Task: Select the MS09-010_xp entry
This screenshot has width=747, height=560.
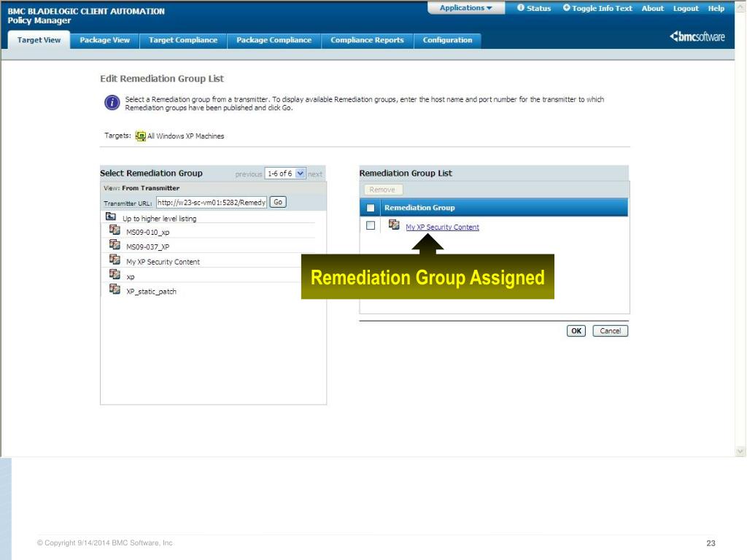Action: [x=147, y=233]
